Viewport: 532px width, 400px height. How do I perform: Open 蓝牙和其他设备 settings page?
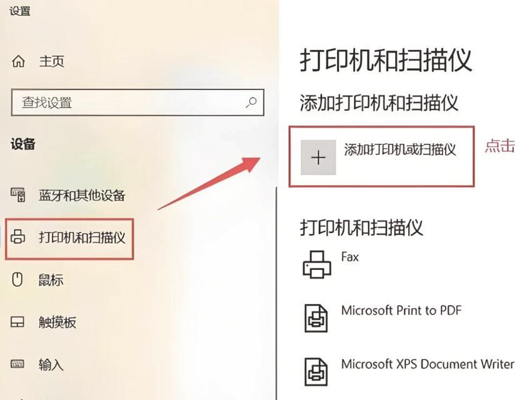coord(82,196)
